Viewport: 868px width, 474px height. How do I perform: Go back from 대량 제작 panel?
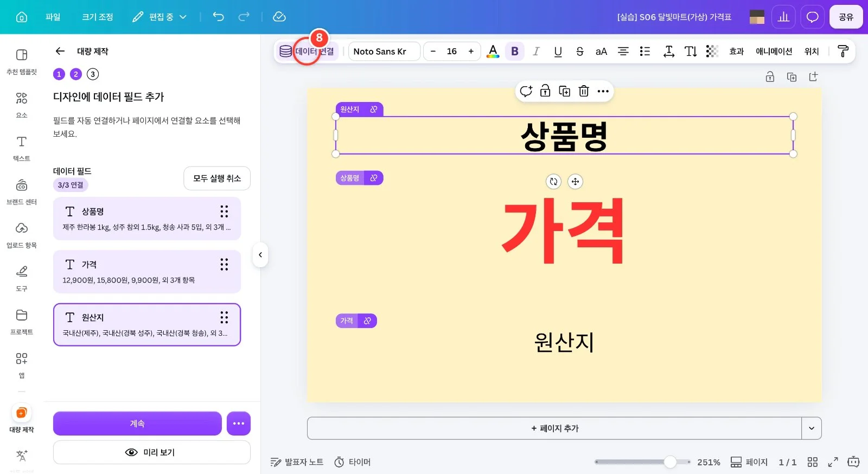tap(60, 51)
